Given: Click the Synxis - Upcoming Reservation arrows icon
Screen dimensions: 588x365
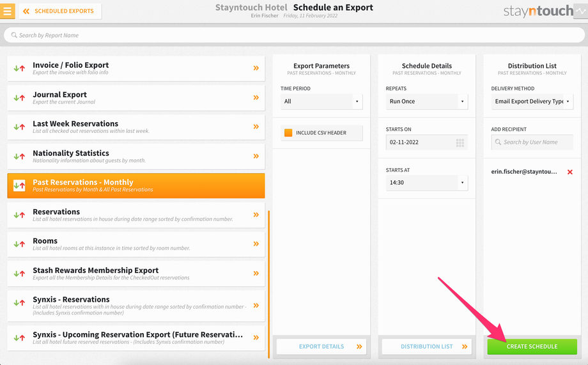Looking at the screenshot, I should tap(20, 338).
